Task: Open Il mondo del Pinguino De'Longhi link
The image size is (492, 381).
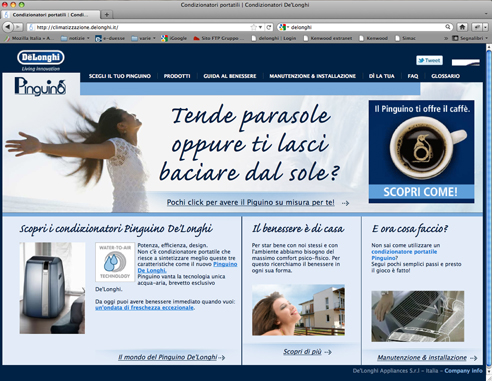Action: coord(167,357)
